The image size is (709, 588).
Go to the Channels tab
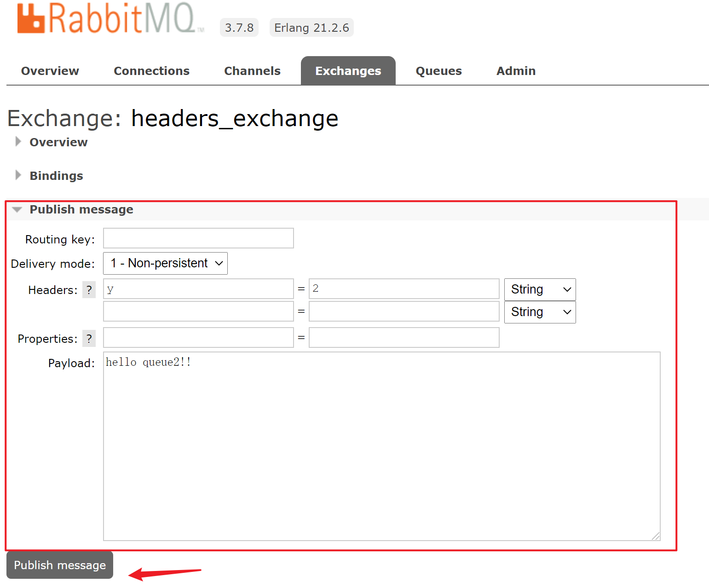pyautogui.click(x=252, y=71)
